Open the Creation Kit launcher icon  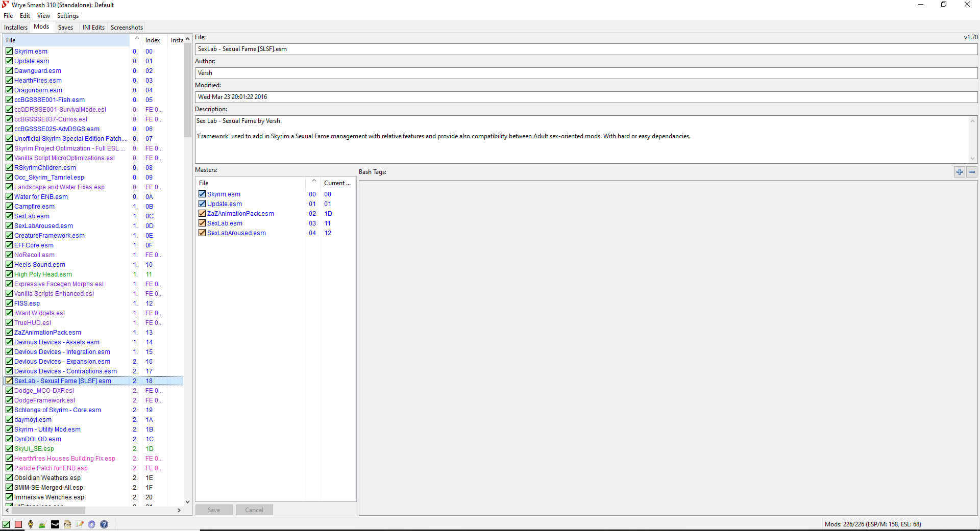42,524
